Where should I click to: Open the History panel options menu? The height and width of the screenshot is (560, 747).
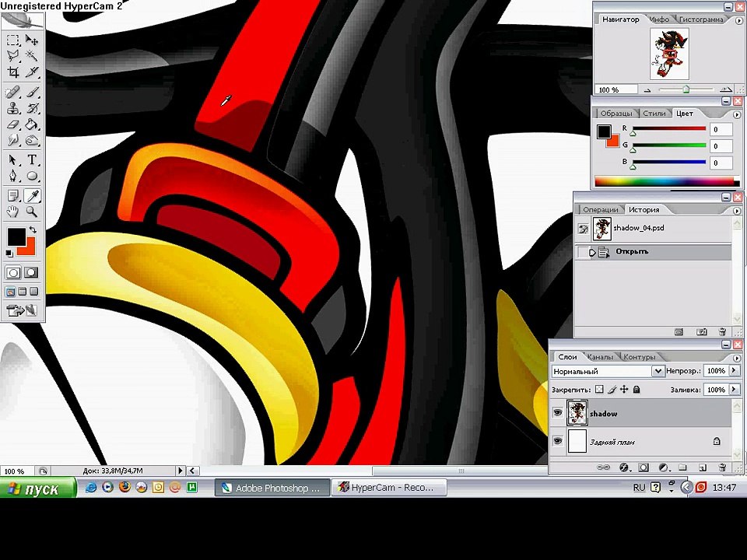tap(737, 211)
